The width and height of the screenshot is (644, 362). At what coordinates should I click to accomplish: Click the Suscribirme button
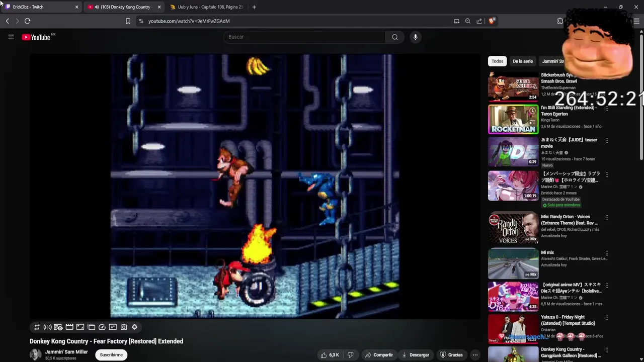[x=111, y=355]
